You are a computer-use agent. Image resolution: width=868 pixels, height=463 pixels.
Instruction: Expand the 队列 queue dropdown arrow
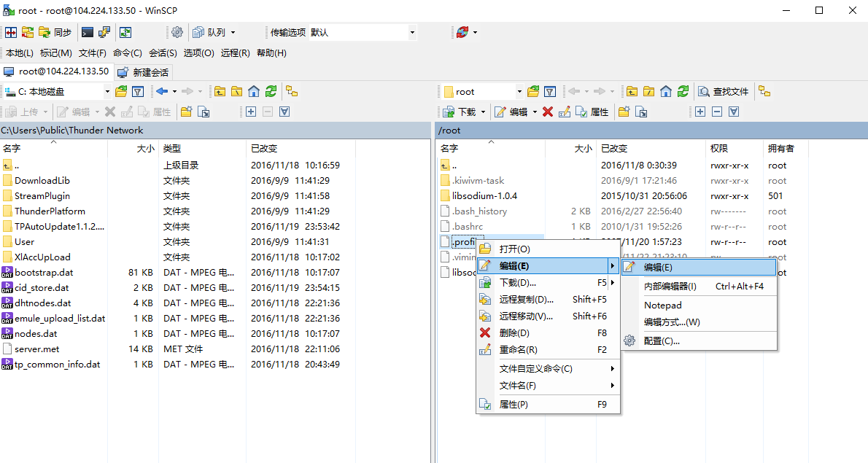[x=233, y=33]
